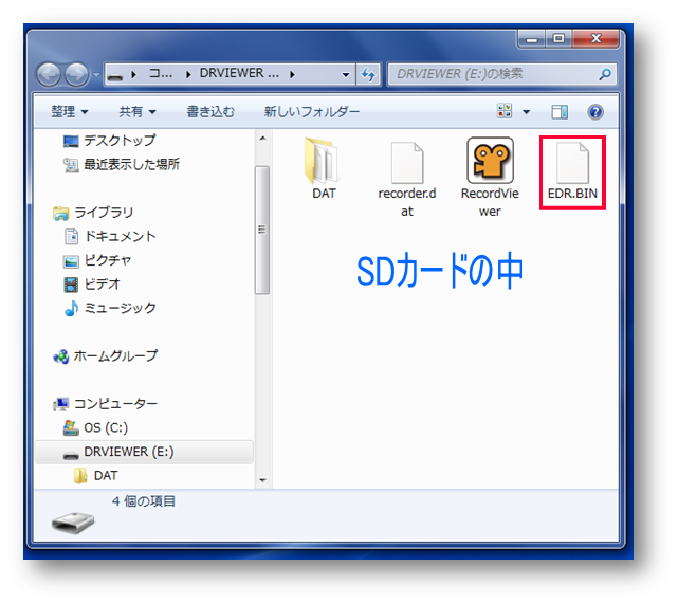Screen dimensions: 678x604
Task: Open the ビデオ library
Action: pos(92,284)
